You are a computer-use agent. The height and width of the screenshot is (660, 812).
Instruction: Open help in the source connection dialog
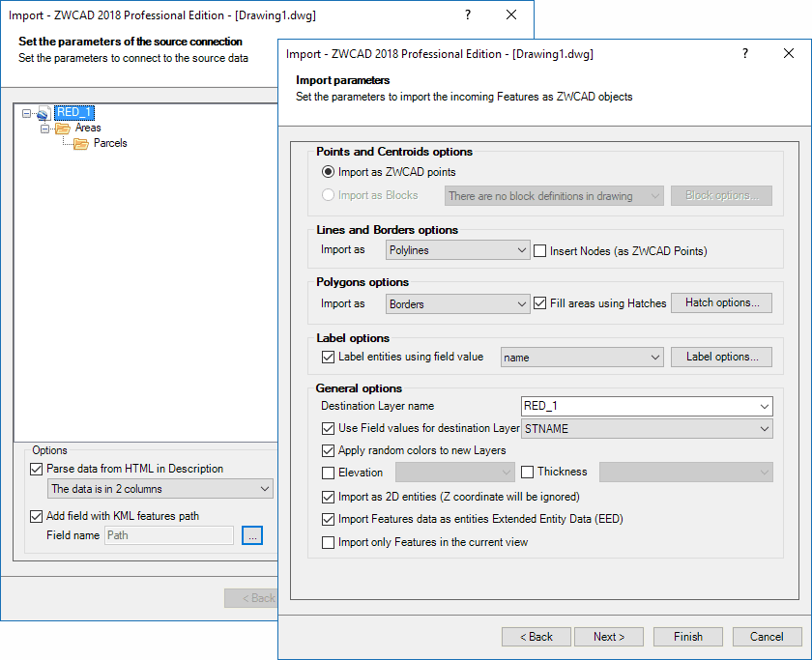468,15
